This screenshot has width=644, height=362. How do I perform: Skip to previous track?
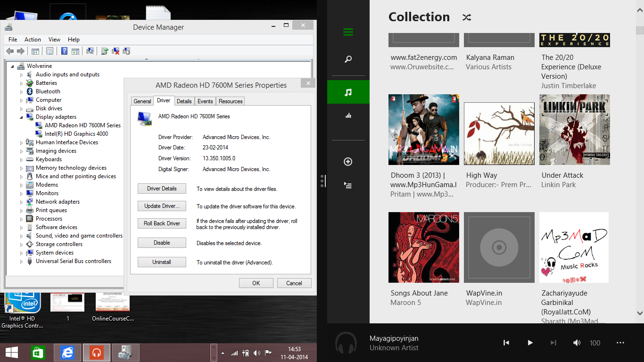pos(506,343)
